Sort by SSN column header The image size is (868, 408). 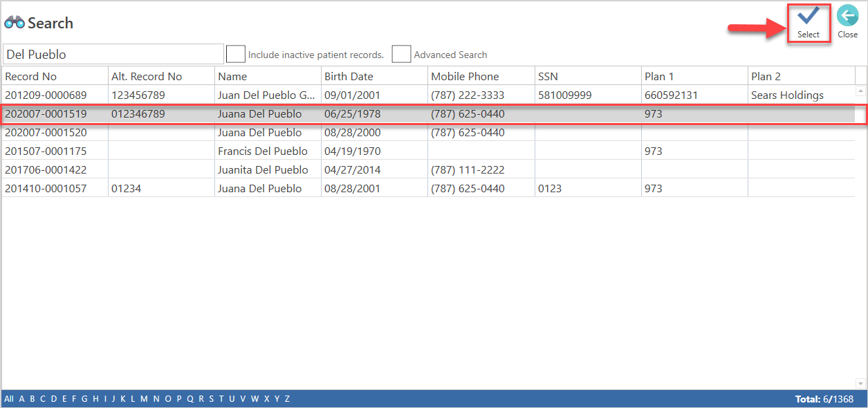[588, 76]
